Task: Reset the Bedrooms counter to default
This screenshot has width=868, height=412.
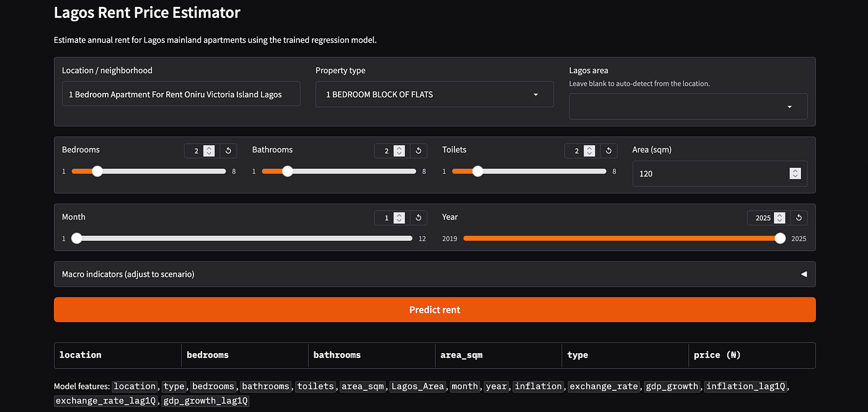Action: click(228, 151)
